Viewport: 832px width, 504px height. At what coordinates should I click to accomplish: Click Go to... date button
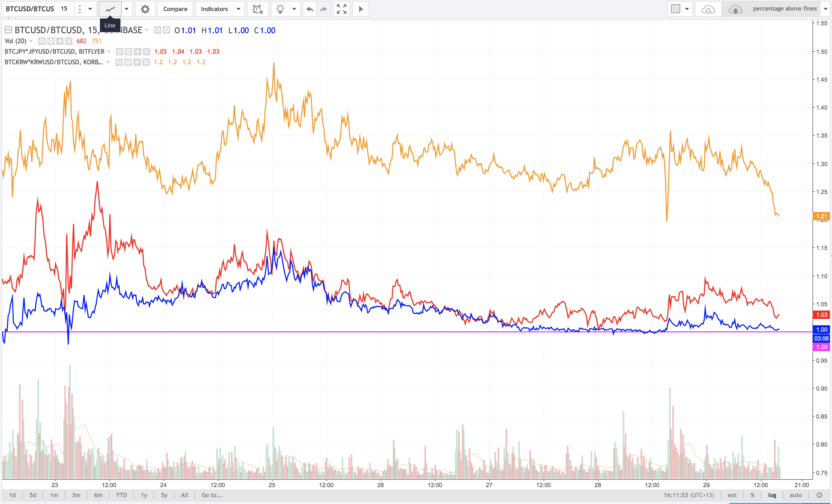pos(212,495)
